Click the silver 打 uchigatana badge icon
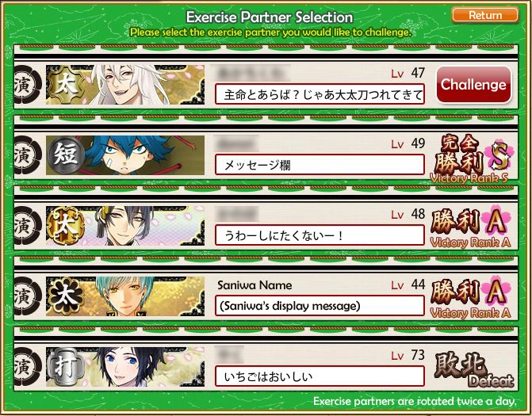This screenshot has height=416, width=532. click(66, 367)
